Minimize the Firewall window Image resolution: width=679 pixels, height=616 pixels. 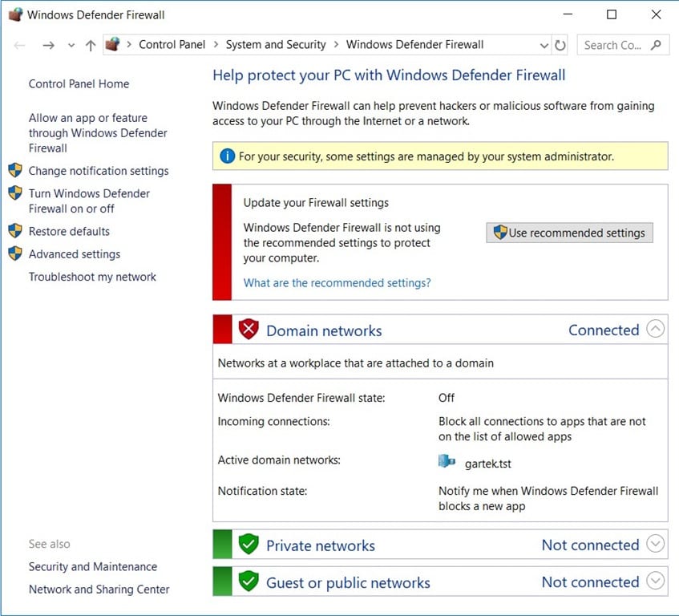(568, 14)
